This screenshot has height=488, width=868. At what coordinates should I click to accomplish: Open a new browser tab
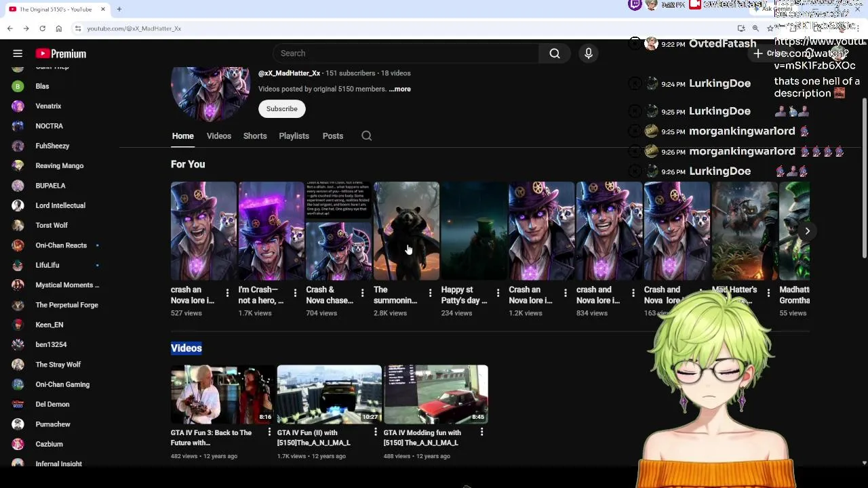119,9
